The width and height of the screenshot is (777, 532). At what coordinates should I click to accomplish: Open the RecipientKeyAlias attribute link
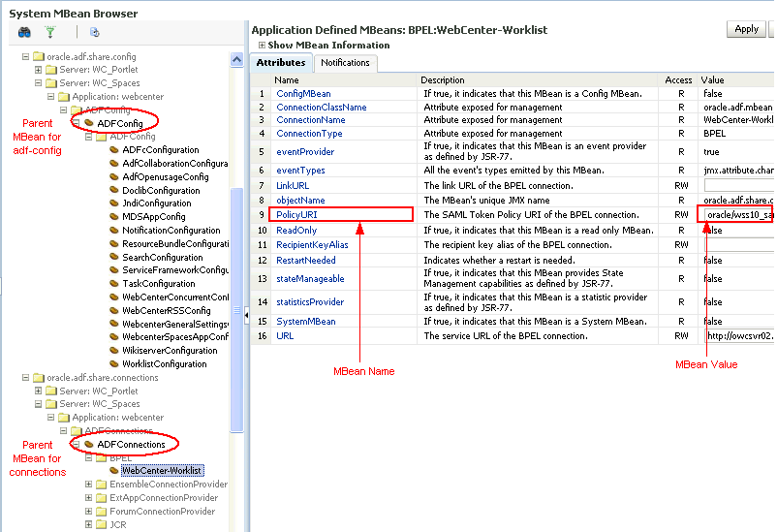pyautogui.click(x=312, y=245)
